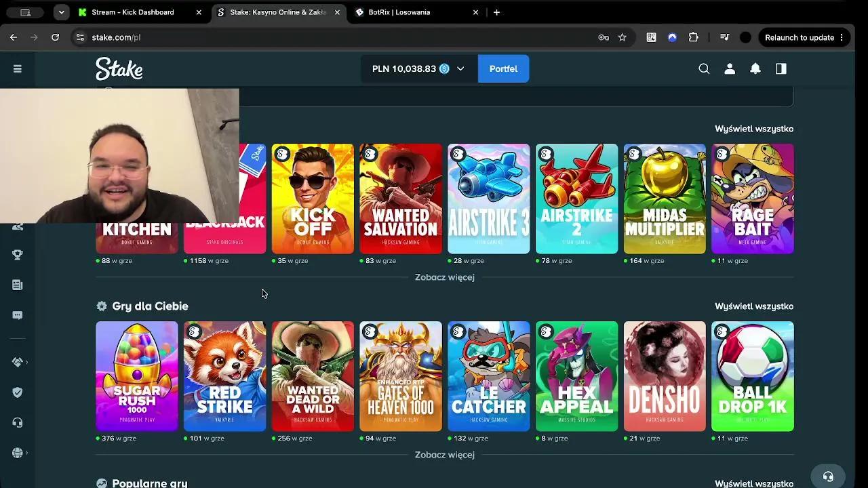Open the floating live support headset button
The height and width of the screenshot is (488, 868).
point(827,476)
